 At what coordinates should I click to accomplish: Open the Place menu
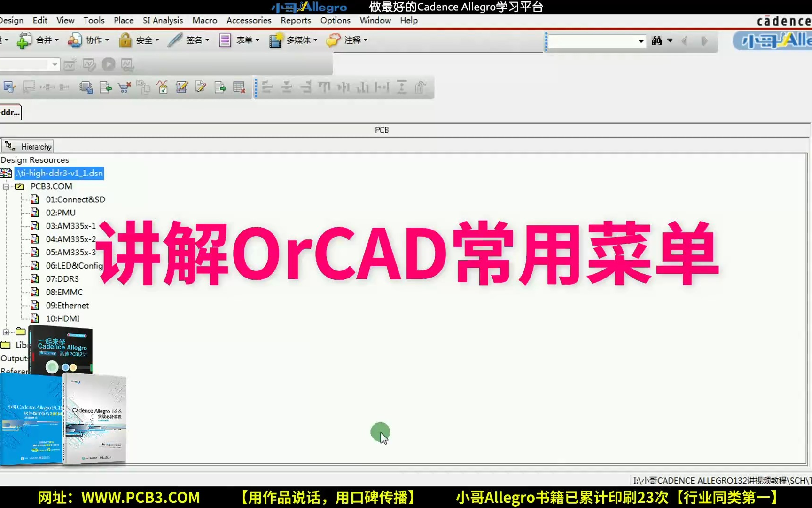(x=124, y=20)
